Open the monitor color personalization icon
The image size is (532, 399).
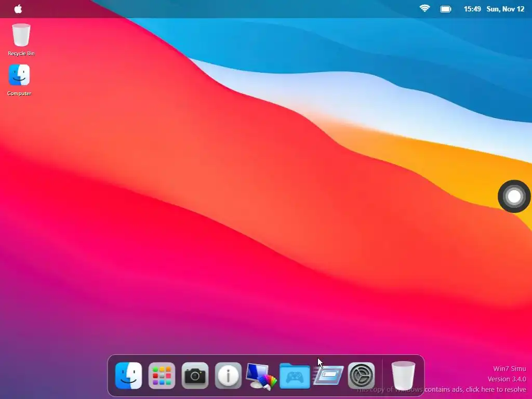coord(261,376)
